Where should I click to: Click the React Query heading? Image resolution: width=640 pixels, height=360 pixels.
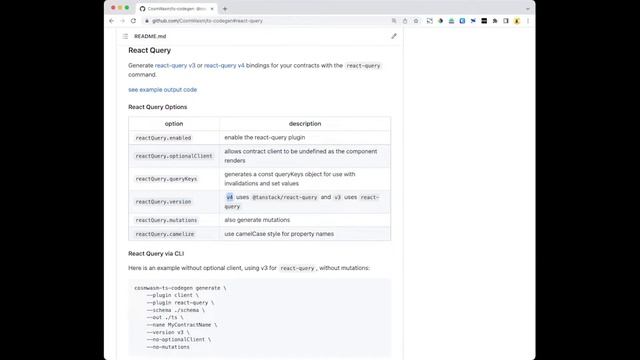(149, 50)
